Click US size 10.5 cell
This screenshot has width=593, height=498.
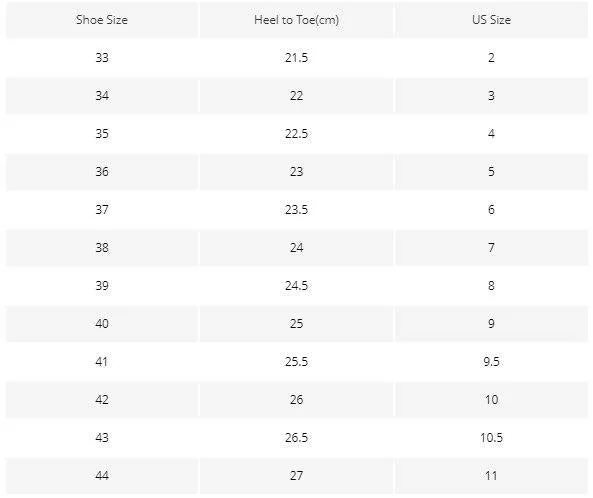[x=491, y=437]
